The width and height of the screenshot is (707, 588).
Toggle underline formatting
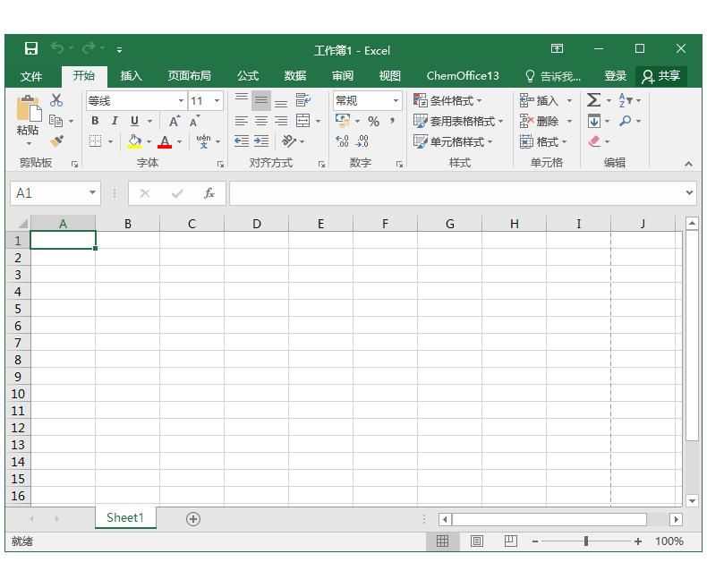click(134, 121)
